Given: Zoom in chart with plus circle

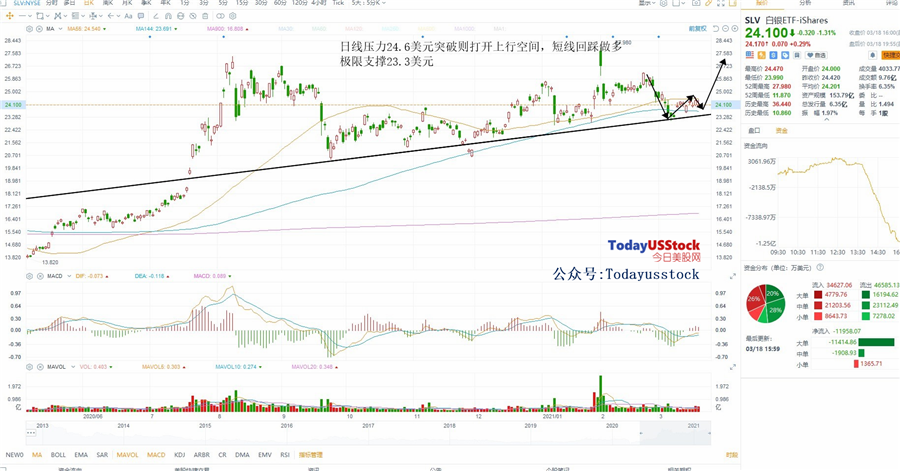Looking at the screenshot, I should click(x=735, y=28).
